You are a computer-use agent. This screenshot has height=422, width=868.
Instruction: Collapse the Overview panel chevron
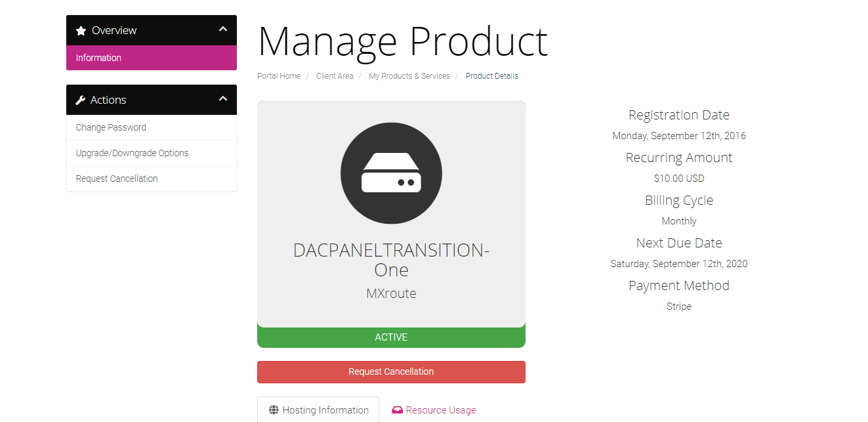pos(223,30)
